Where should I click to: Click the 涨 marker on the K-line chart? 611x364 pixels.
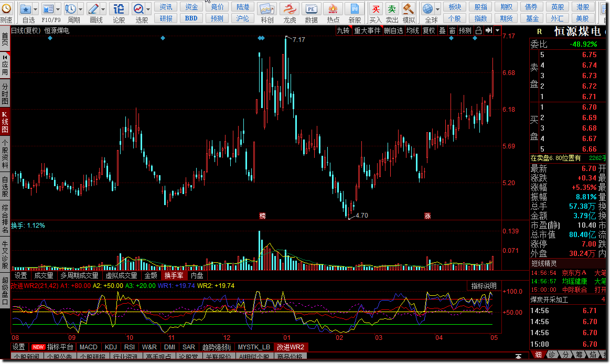pyautogui.click(x=427, y=216)
